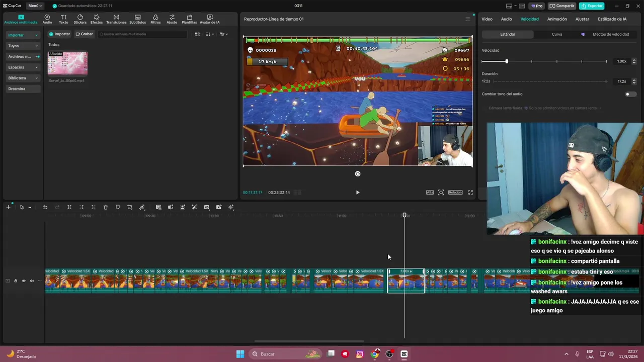Screen dimensions: 644x362
Task: Open the Subtítulos tab
Action: (137, 19)
